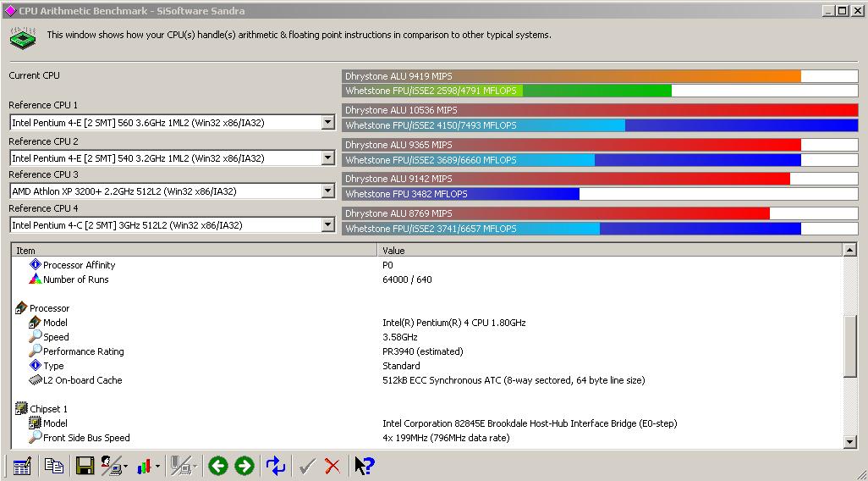Click the Chipset 1 section icon
Viewport: 868px width, 481px height.
pos(22,408)
